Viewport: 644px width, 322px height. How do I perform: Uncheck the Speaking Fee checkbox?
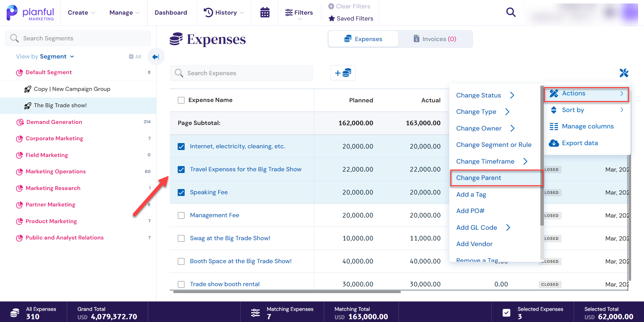(x=181, y=193)
